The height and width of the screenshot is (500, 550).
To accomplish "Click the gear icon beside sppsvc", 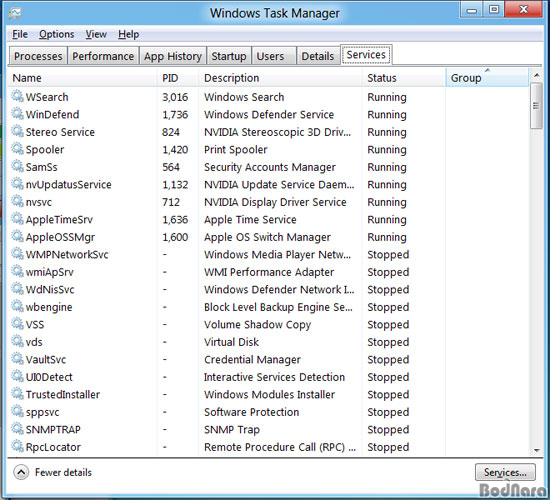I will (x=17, y=411).
